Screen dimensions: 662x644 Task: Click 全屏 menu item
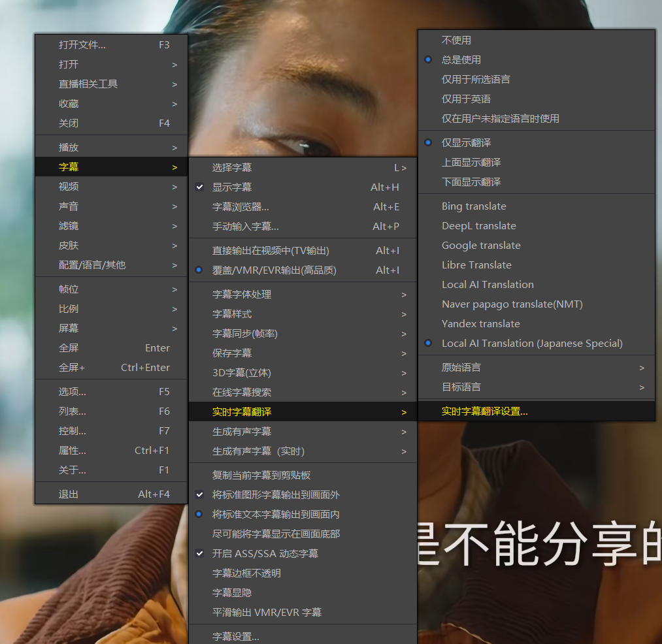coord(112,347)
